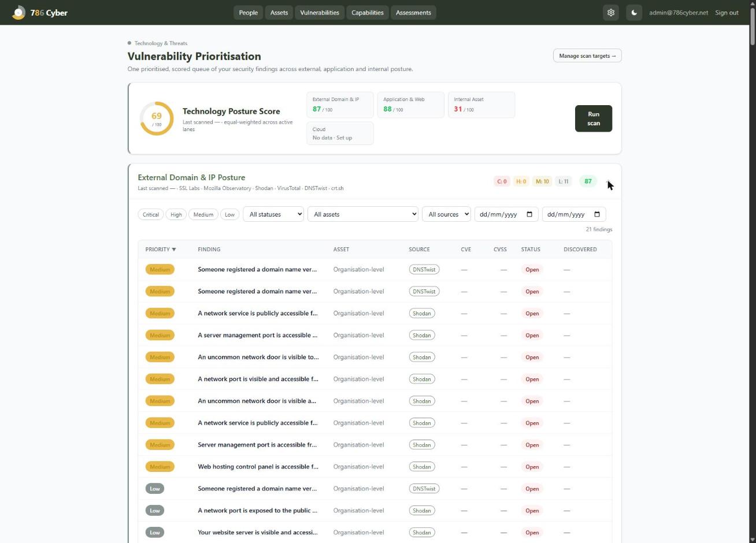Toggle the Medium severity filter chip
Image resolution: width=756 pixels, height=543 pixels.
[x=203, y=214]
